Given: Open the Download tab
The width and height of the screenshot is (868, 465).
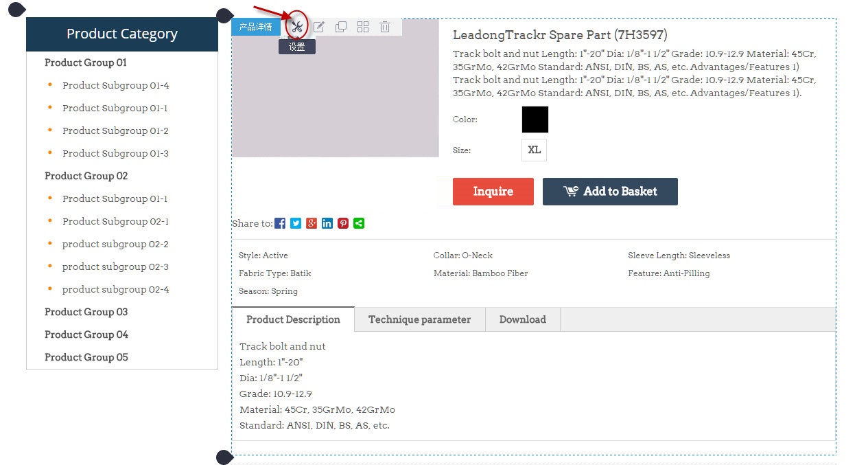Looking at the screenshot, I should coord(522,319).
